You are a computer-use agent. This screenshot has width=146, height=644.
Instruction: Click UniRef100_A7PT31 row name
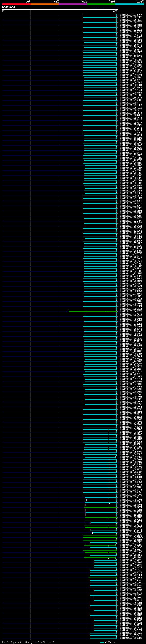pos(131,384)
